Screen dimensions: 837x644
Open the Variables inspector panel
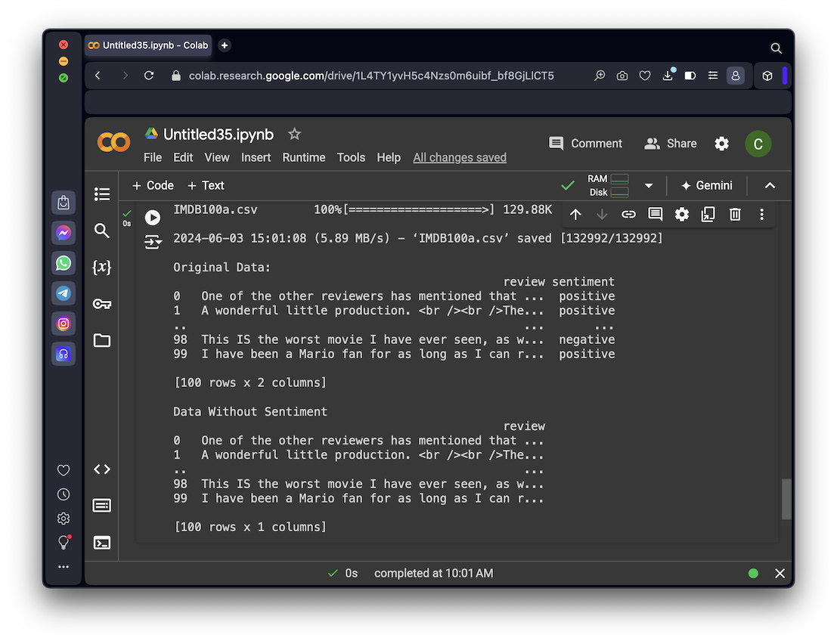point(102,267)
